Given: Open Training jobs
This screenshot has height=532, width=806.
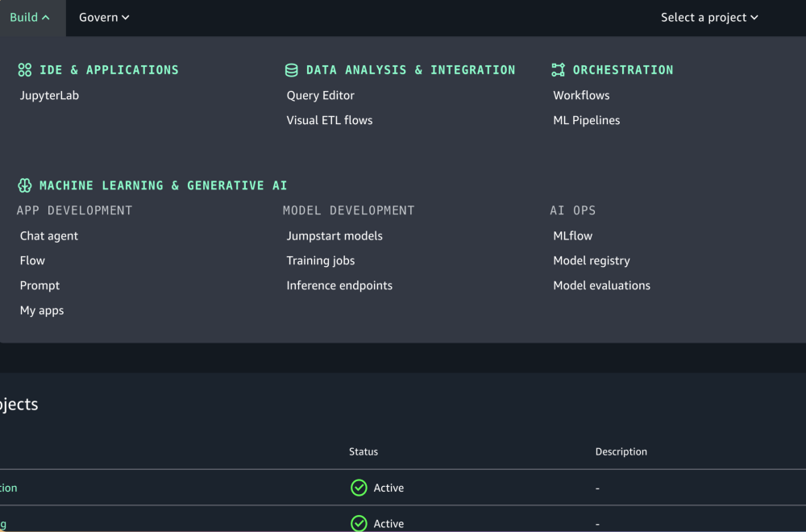Looking at the screenshot, I should pos(321,260).
